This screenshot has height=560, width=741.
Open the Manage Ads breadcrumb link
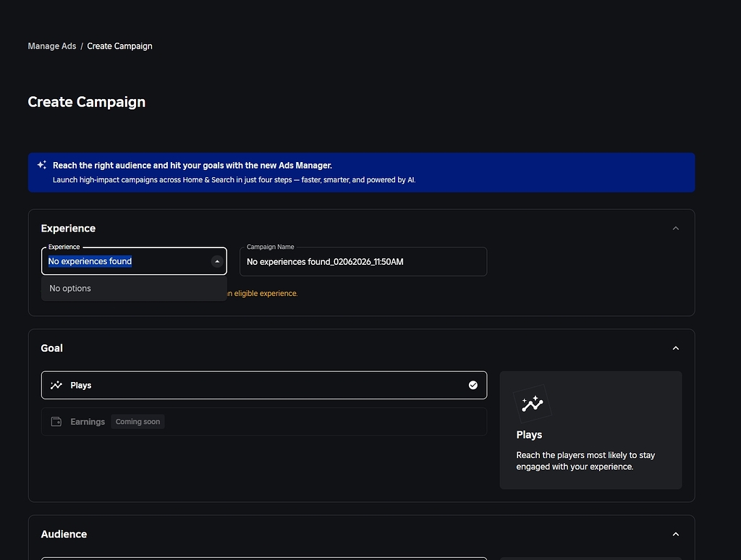click(x=52, y=46)
